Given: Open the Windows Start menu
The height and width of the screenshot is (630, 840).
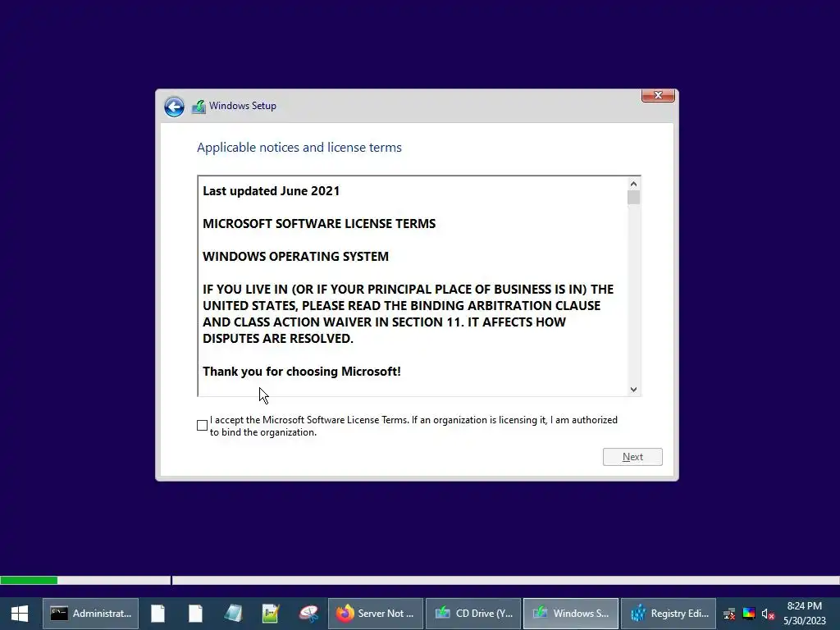Looking at the screenshot, I should coord(20,614).
